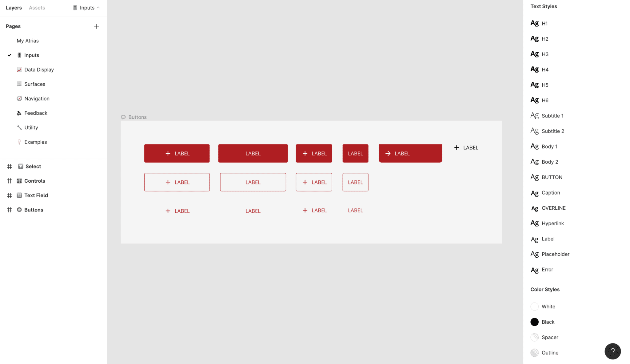Click the Utility page icon in layers
This screenshot has width=630, height=364.
(19, 127)
